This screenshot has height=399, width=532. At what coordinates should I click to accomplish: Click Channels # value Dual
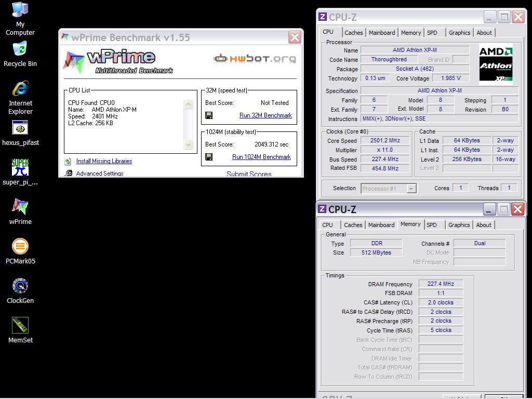480,243
